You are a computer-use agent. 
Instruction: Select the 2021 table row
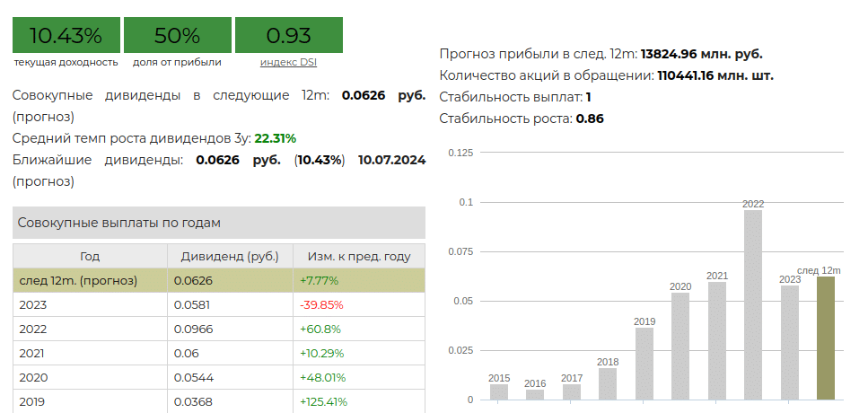pyautogui.click(x=90, y=353)
